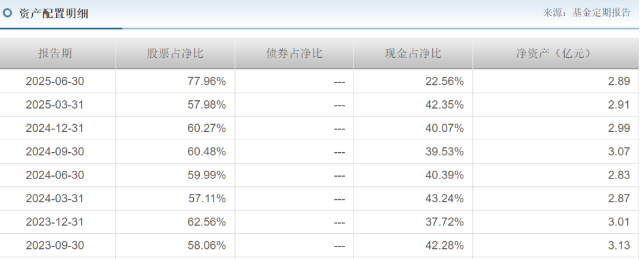The width and height of the screenshot is (644, 259).
Task: Select the 2025-06-30 report date cell
Action: 55,81
